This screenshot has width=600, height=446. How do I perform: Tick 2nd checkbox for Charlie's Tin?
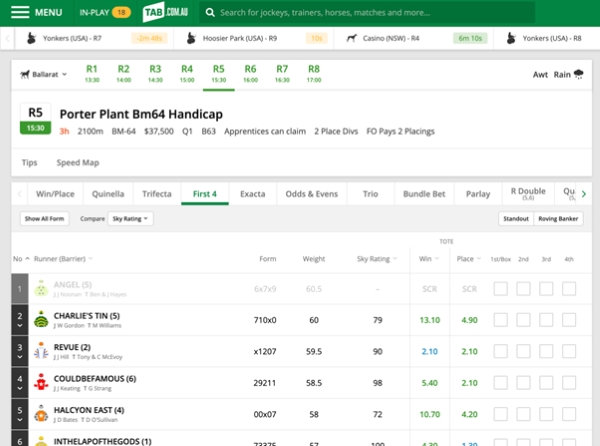click(523, 320)
